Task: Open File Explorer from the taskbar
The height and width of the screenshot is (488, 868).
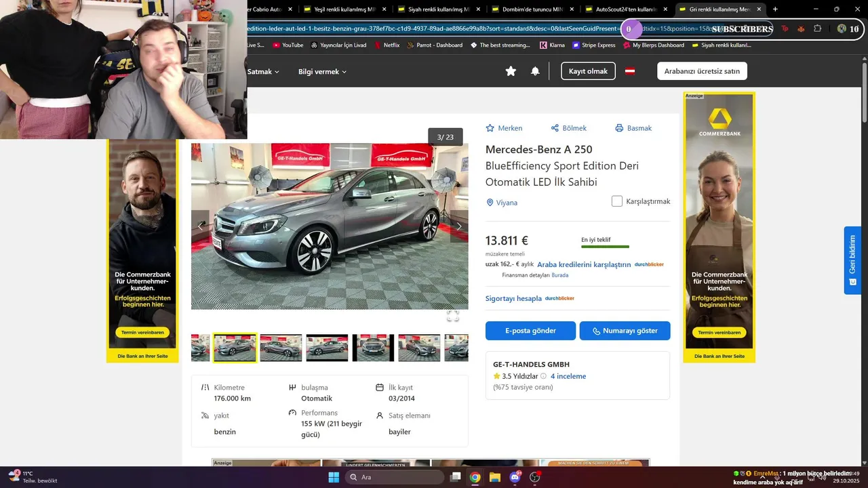Action: [494, 477]
